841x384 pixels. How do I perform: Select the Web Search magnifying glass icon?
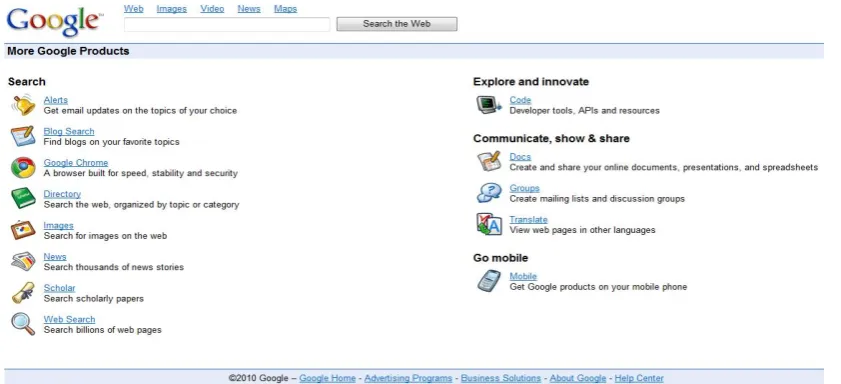23,324
